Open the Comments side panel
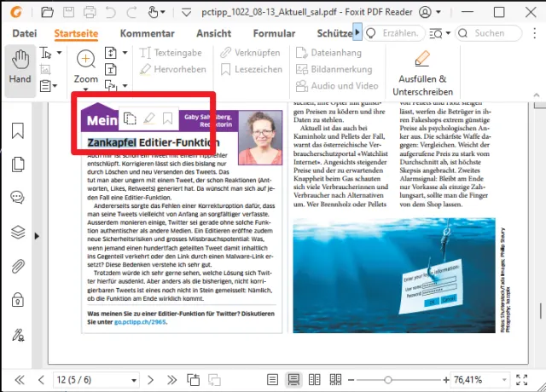 click(17, 198)
